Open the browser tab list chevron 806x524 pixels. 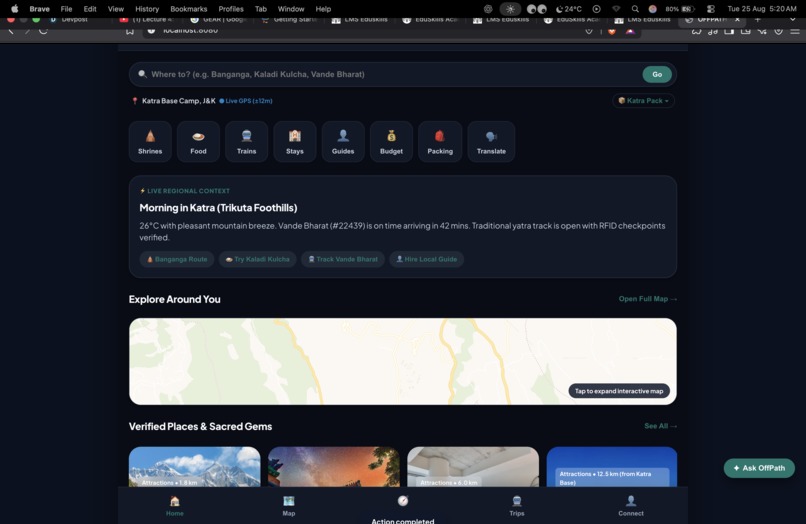click(x=792, y=20)
